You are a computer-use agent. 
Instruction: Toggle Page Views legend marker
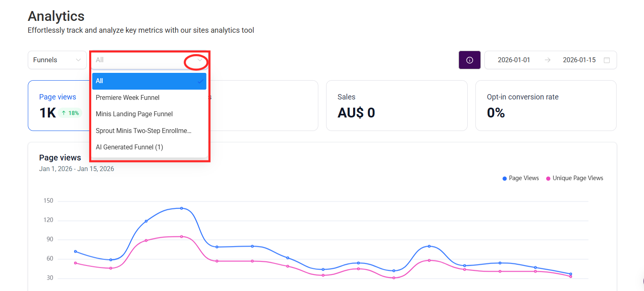tap(504, 178)
